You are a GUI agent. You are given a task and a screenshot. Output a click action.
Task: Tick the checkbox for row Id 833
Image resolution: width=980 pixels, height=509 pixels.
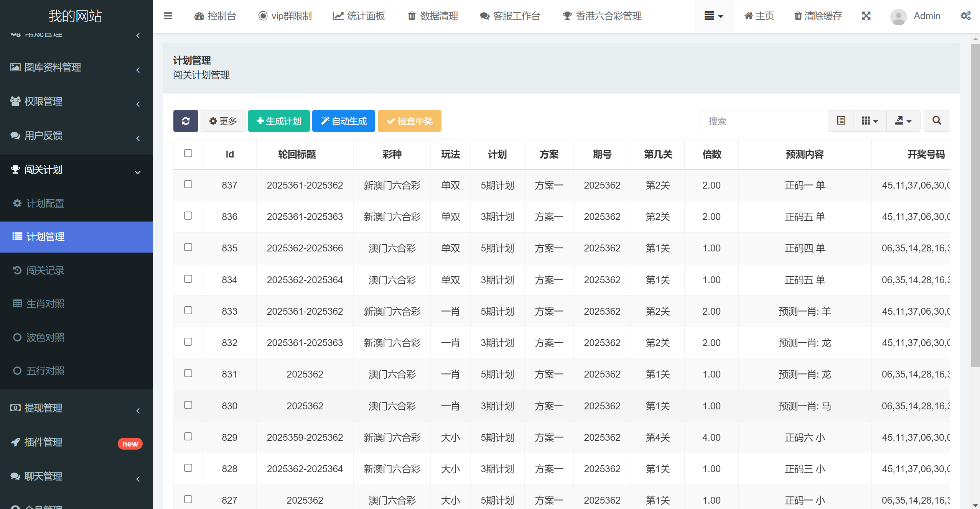pyautogui.click(x=188, y=310)
